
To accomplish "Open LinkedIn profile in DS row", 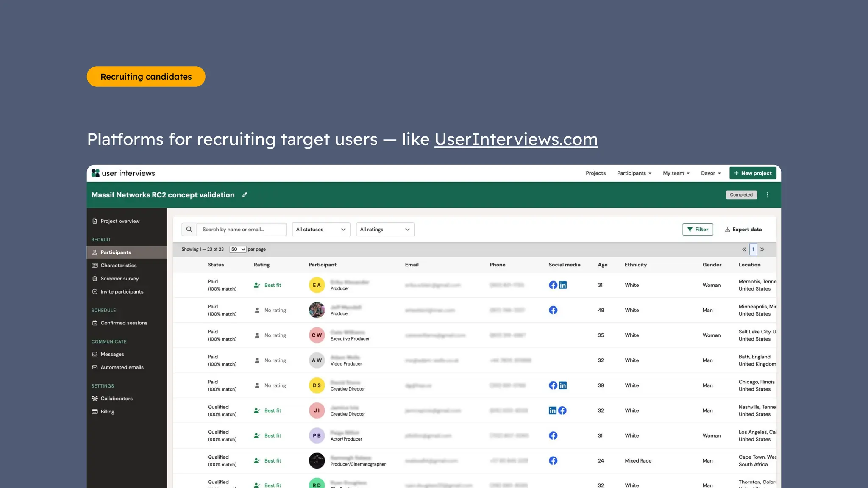I will coord(563,385).
